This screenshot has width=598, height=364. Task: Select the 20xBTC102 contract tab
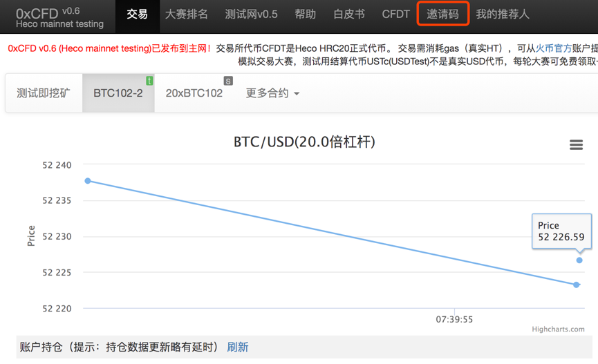[x=194, y=93]
